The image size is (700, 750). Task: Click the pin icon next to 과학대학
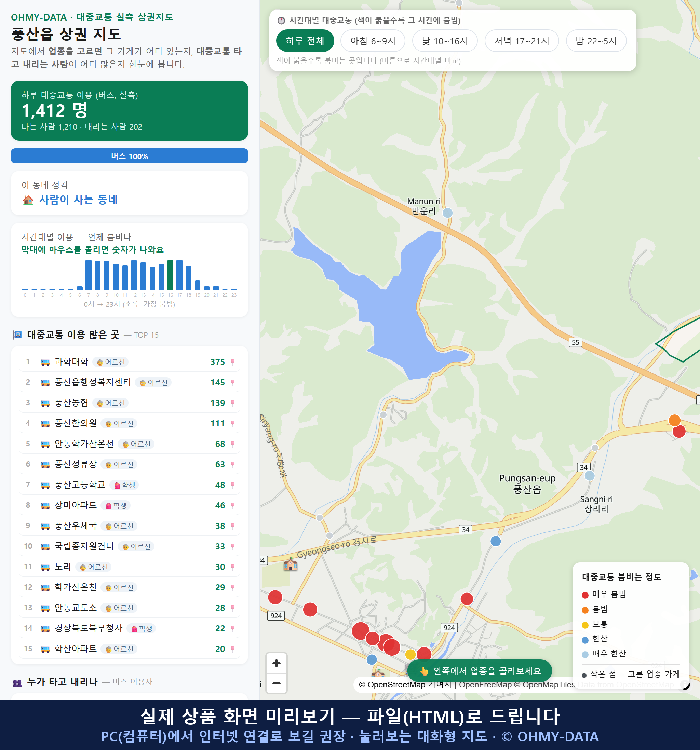(x=232, y=362)
